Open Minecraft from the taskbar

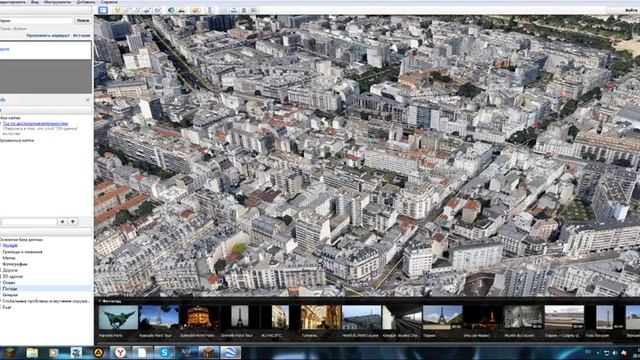(10, 352)
